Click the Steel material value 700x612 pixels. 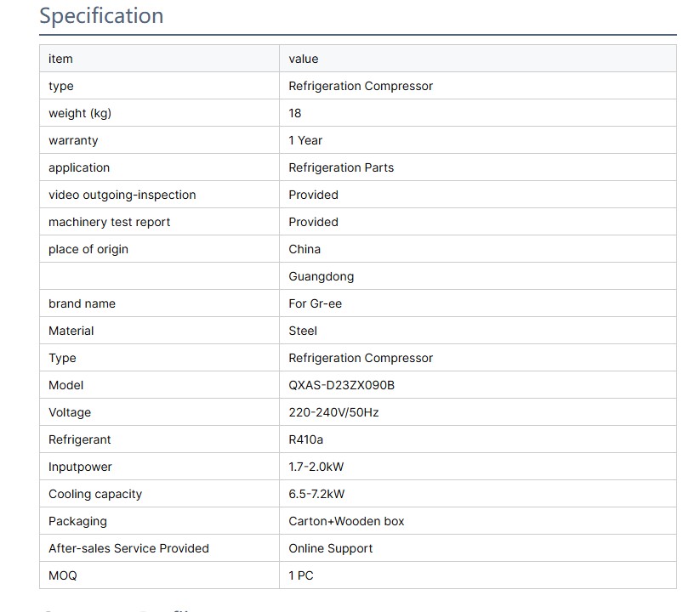pyautogui.click(x=303, y=331)
